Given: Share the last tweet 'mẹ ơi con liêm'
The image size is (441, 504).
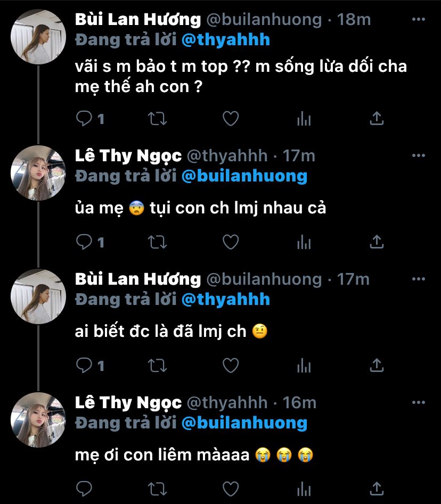Looking at the screenshot, I should (x=377, y=488).
